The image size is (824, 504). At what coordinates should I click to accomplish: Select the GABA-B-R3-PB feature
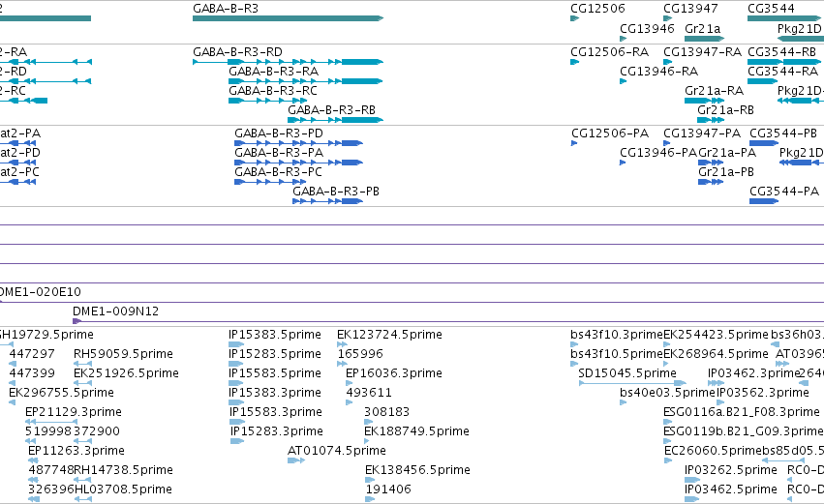click(336, 192)
